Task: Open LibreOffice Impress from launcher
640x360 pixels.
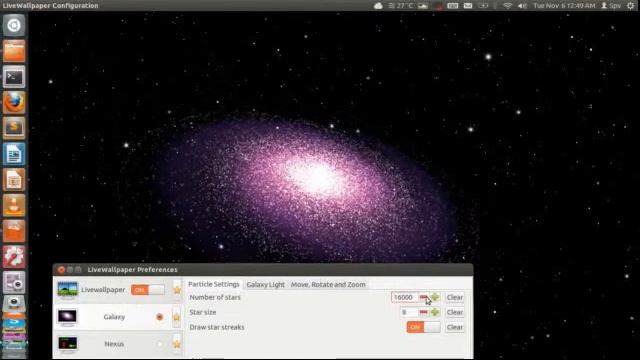Action: pos(14,180)
